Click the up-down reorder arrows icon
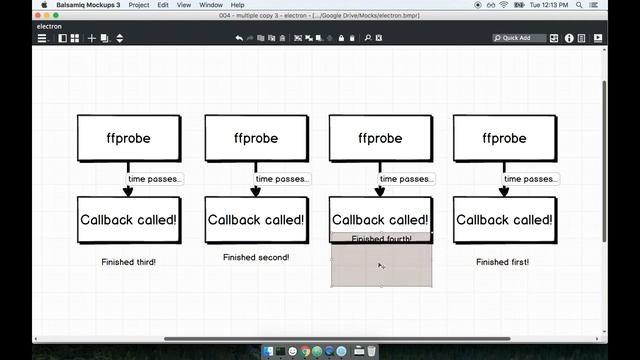This screenshot has width=640, height=360. (x=120, y=38)
